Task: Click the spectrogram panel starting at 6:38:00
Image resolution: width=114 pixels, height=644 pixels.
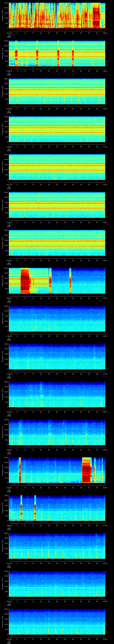Action: tap(57, 54)
